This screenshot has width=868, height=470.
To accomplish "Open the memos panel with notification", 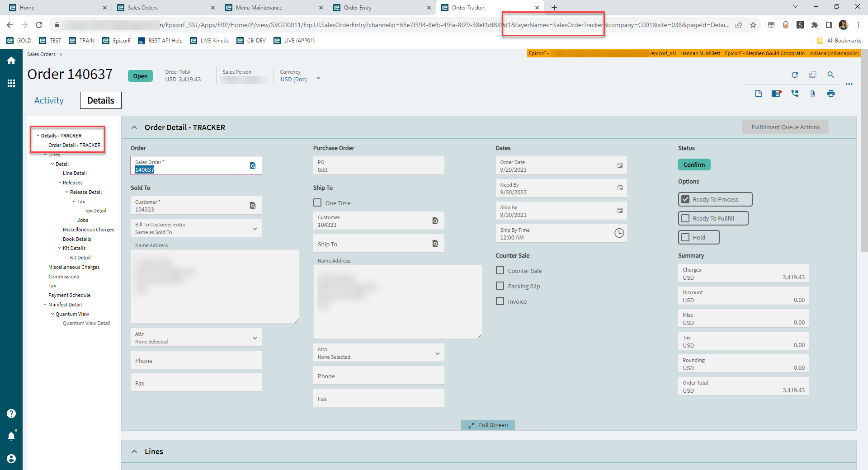I will (777, 94).
